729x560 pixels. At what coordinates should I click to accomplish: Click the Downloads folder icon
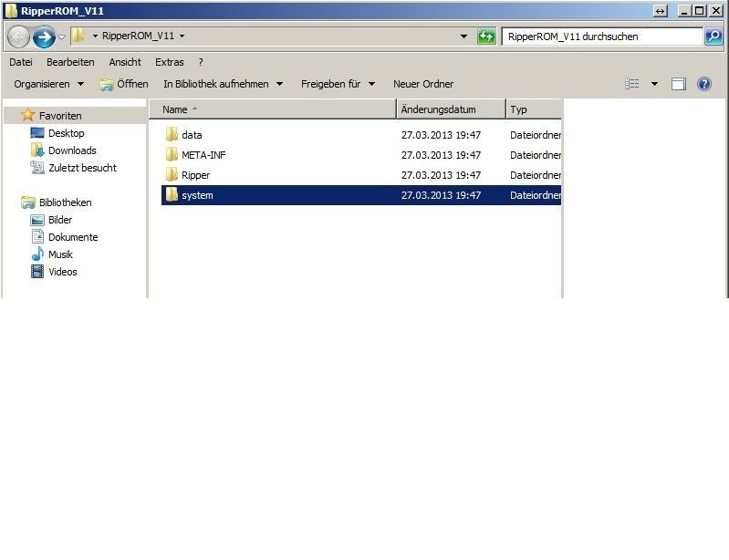(37, 150)
